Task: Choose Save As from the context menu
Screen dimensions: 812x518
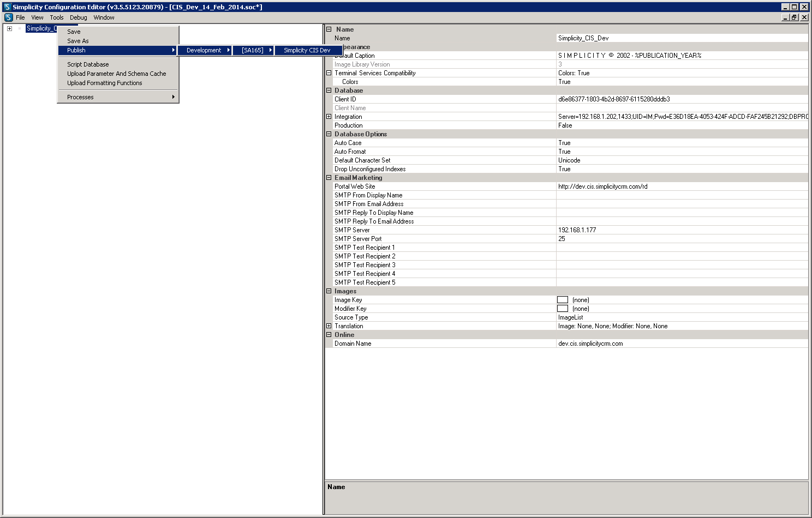Action: [x=118, y=41]
